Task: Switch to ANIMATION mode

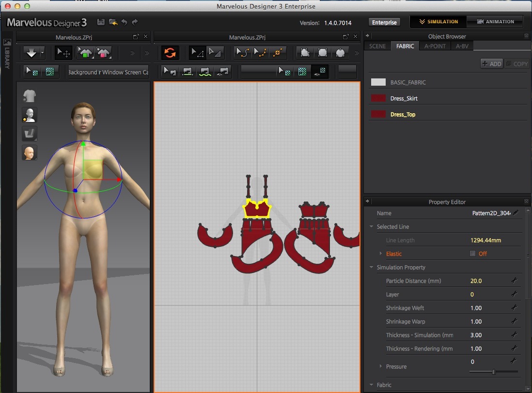Action: click(495, 22)
